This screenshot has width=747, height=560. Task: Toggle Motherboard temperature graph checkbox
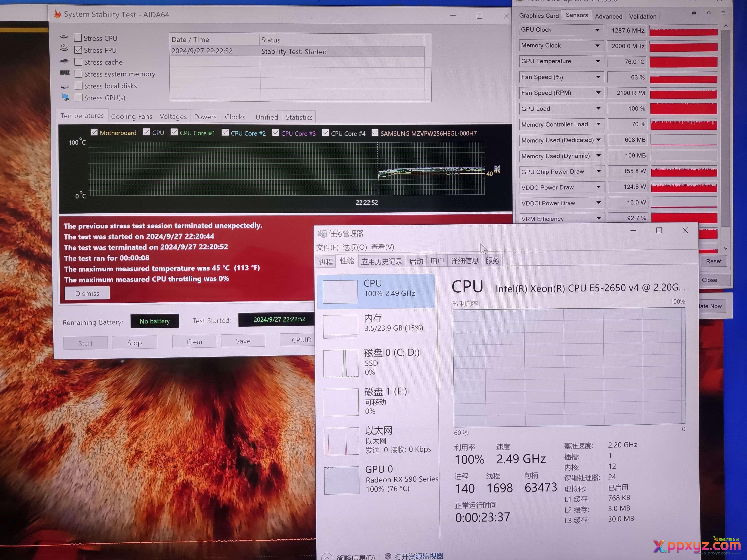click(x=94, y=132)
